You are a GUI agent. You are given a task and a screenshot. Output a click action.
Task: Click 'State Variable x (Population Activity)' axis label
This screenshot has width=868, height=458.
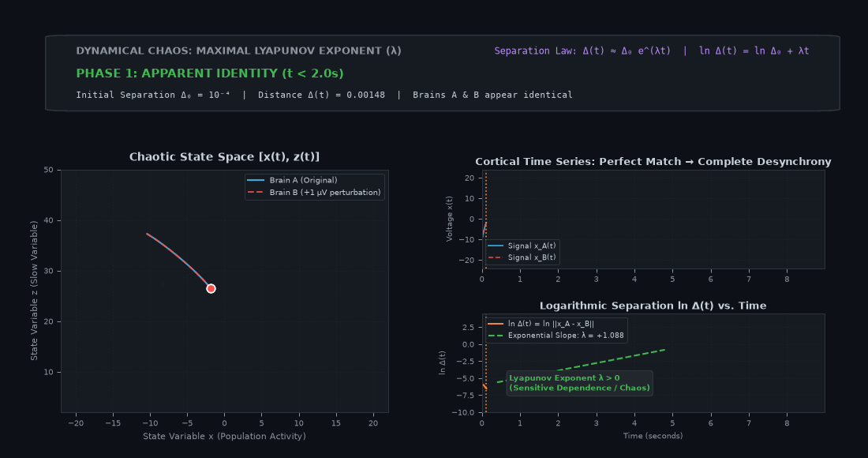(224, 436)
